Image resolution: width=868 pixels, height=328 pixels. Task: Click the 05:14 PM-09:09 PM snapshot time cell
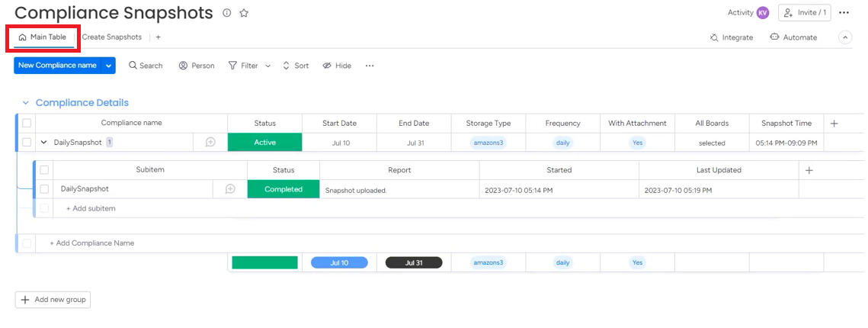click(x=786, y=143)
